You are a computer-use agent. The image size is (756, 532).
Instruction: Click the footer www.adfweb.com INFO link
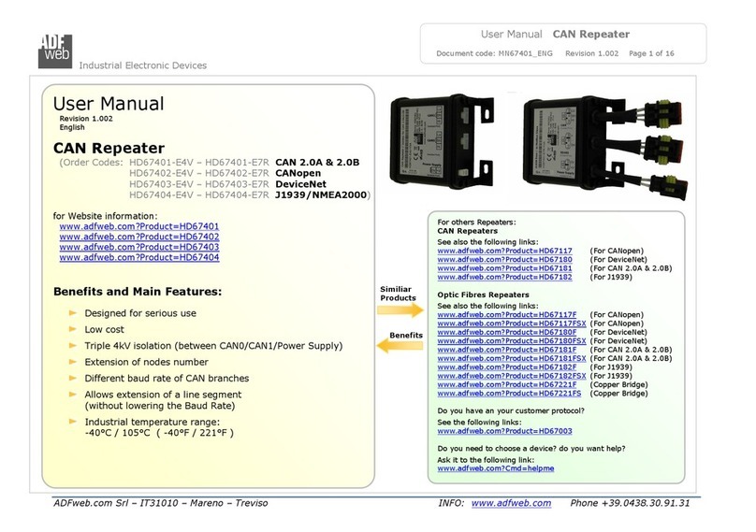pos(511,503)
